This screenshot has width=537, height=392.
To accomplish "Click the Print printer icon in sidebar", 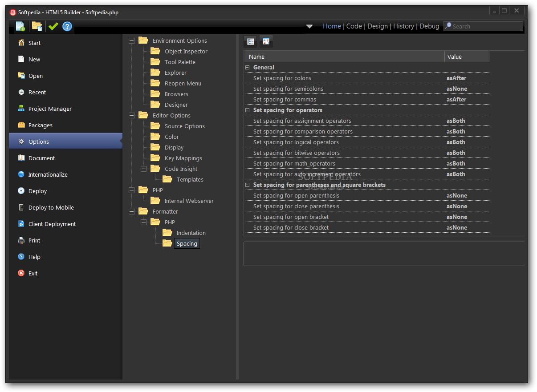I will point(21,240).
